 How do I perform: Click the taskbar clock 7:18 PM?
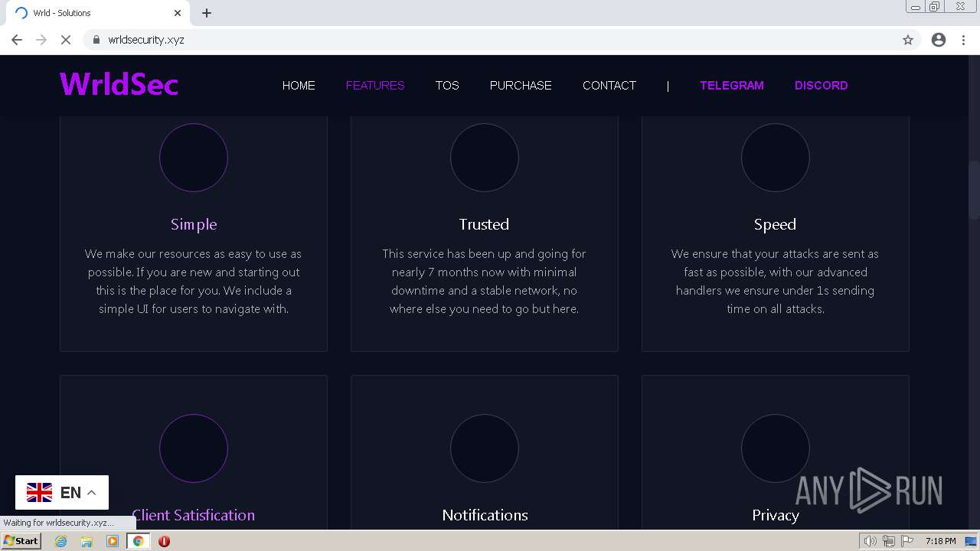[x=940, y=541]
